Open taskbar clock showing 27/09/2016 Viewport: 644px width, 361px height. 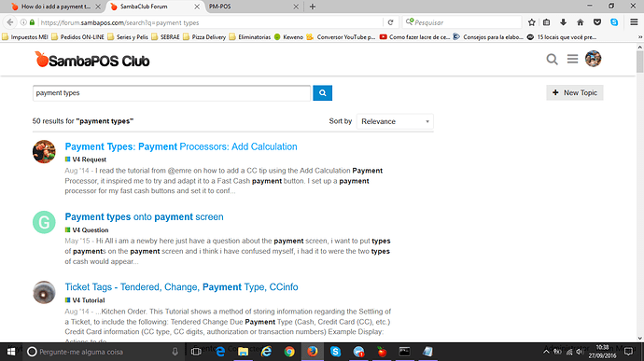(x=602, y=352)
